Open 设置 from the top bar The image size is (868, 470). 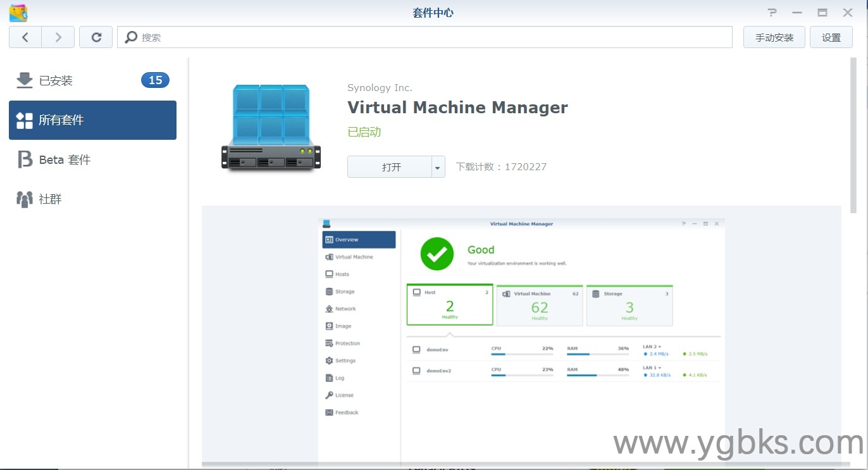pyautogui.click(x=831, y=37)
